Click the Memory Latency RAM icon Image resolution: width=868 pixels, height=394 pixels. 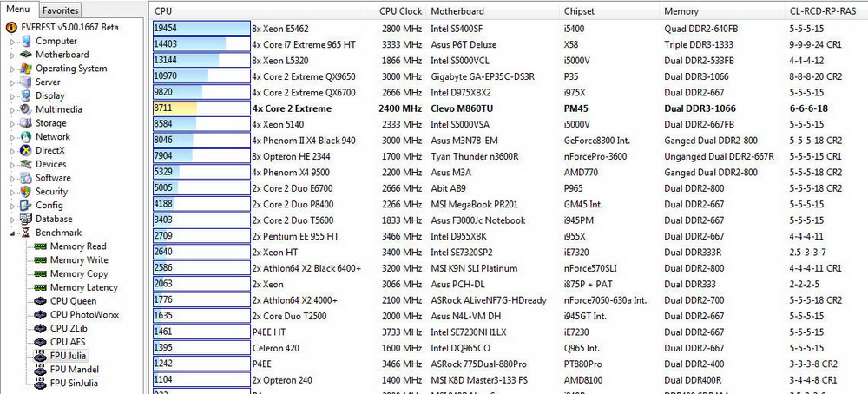(41, 287)
